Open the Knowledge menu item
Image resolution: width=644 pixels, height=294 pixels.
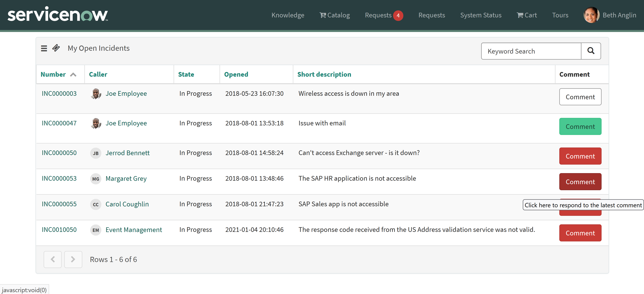[288, 15]
